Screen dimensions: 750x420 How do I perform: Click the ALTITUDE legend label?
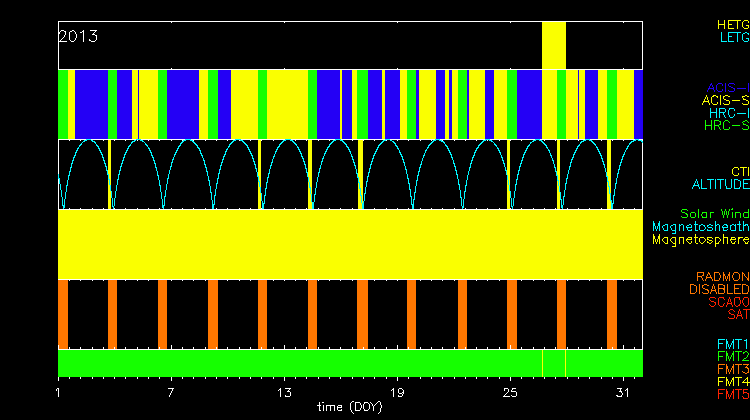(720, 185)
